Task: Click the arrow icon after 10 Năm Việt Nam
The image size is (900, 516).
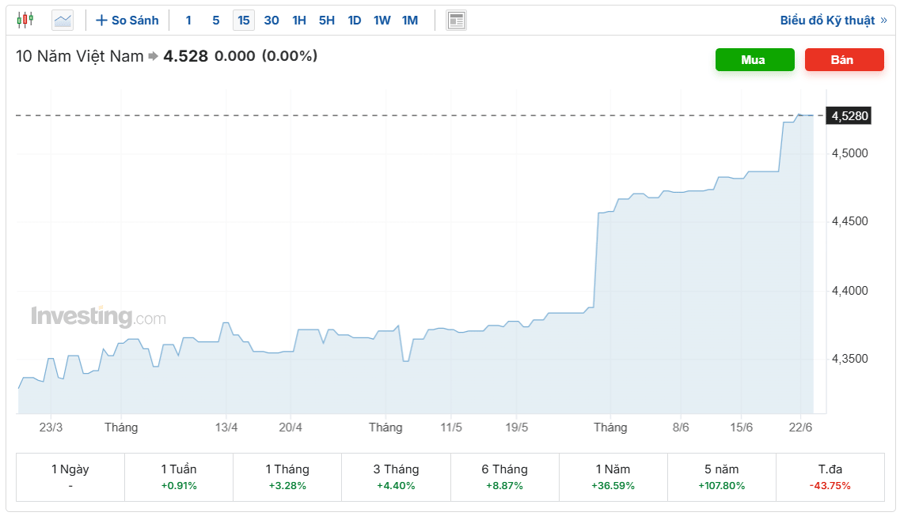Action: [153, 56]
